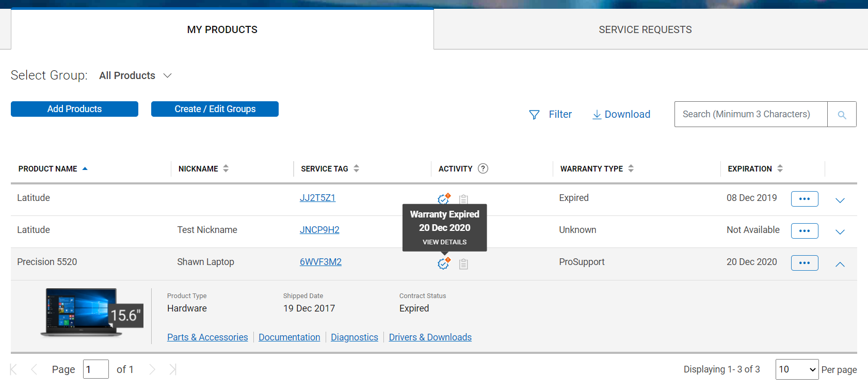Viewport: 868px width, 389px height.
Task: Open service tag JJ2T5Z1 link
Action: [318, 198]
